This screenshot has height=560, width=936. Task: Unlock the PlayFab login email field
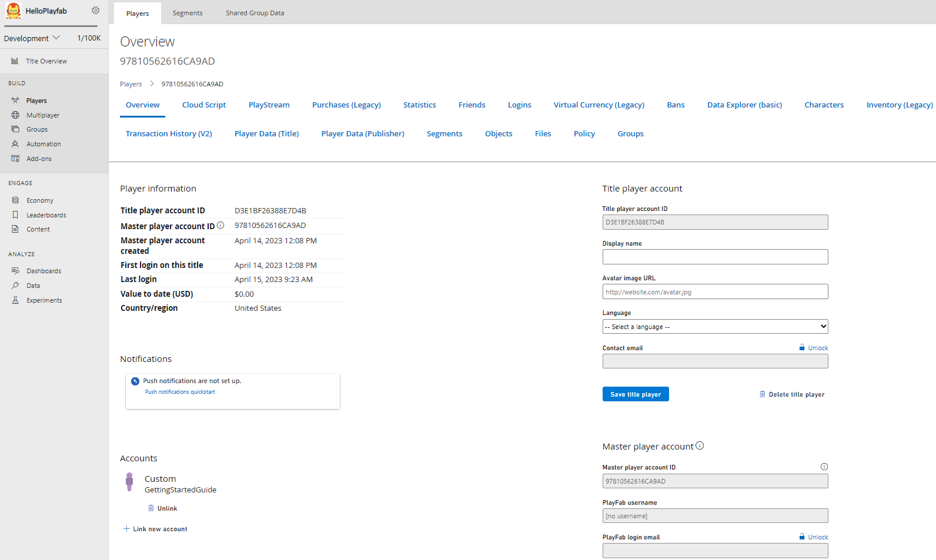(x=814, y=537)
